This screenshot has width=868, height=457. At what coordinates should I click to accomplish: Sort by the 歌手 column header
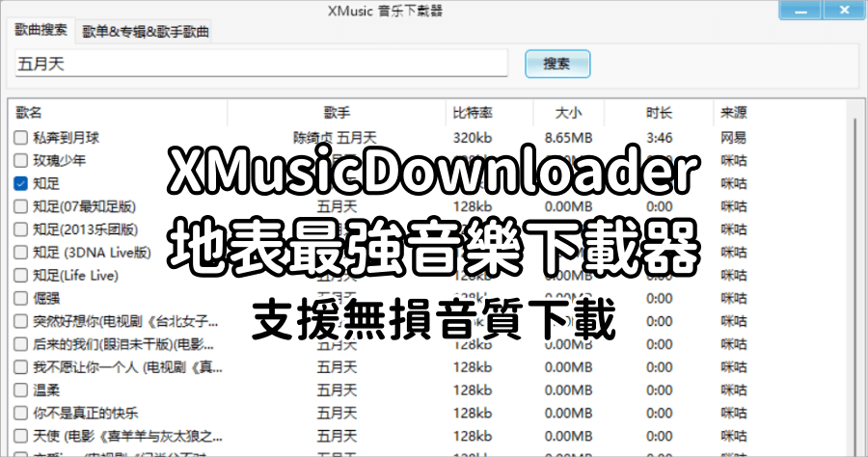click(337, 113)
